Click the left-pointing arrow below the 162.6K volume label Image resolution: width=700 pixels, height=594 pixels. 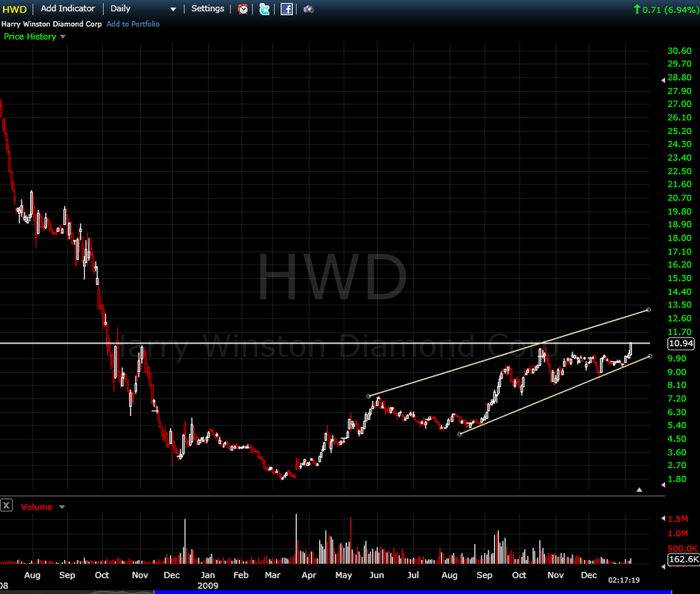[663, 567]
